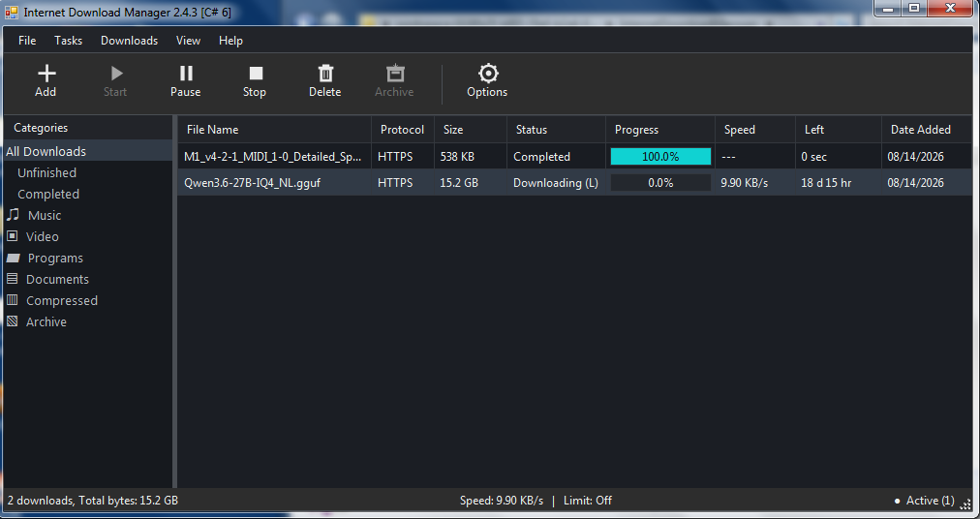This screenshot has height=519, width=980.
Task: Click the 15.2 GB size cell
Action: (x=460, y=183)
